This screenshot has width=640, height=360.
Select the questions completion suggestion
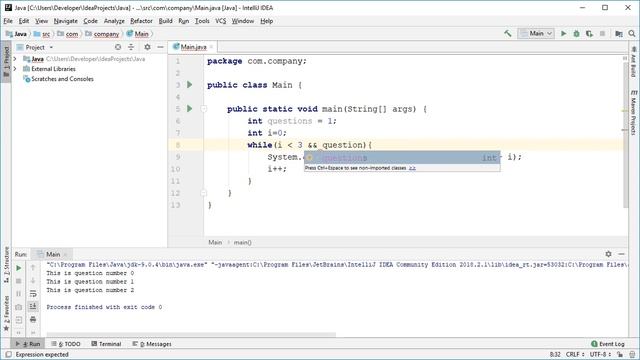(402, 158)
